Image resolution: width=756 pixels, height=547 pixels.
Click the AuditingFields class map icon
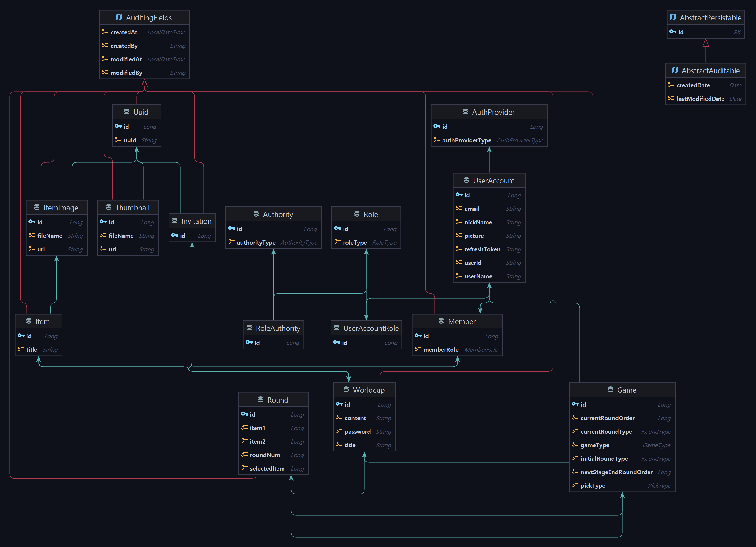click(x=119, y=17)
